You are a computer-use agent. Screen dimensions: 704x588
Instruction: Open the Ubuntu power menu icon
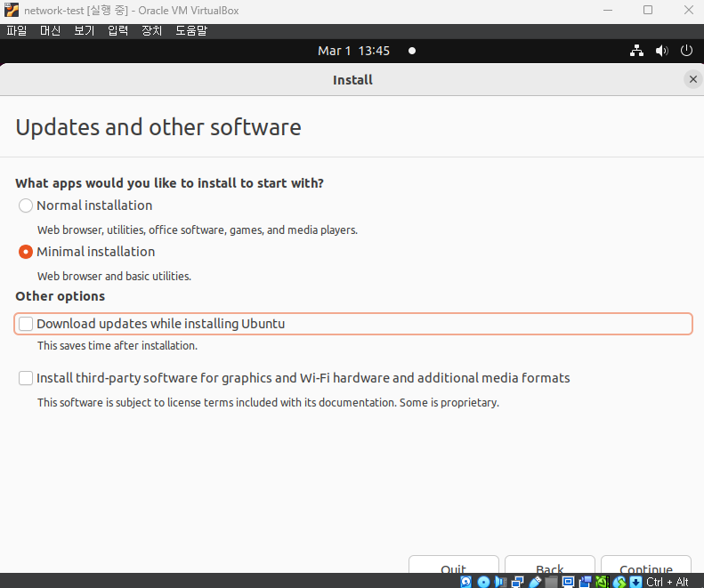point(686,51)
